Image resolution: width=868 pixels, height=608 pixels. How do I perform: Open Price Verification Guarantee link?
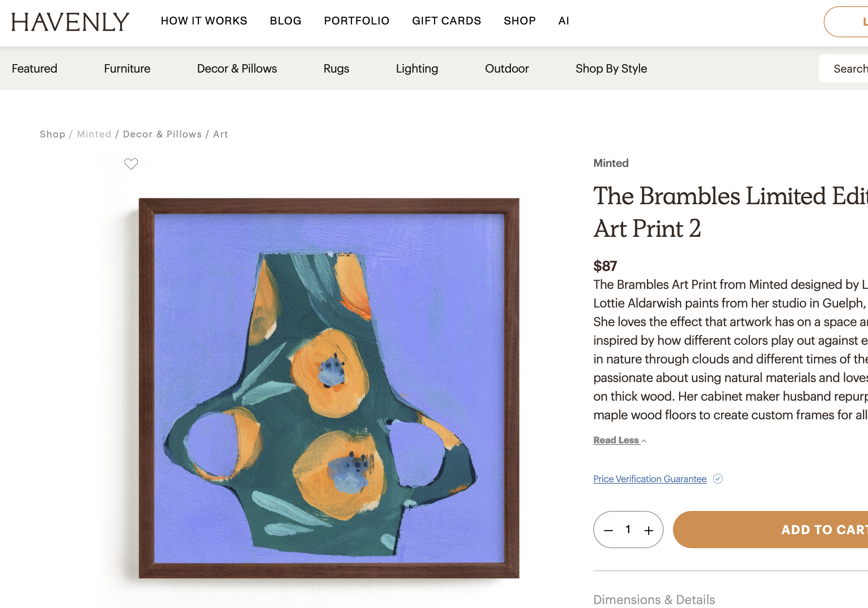pyautogui.click(x=650, y=479)
